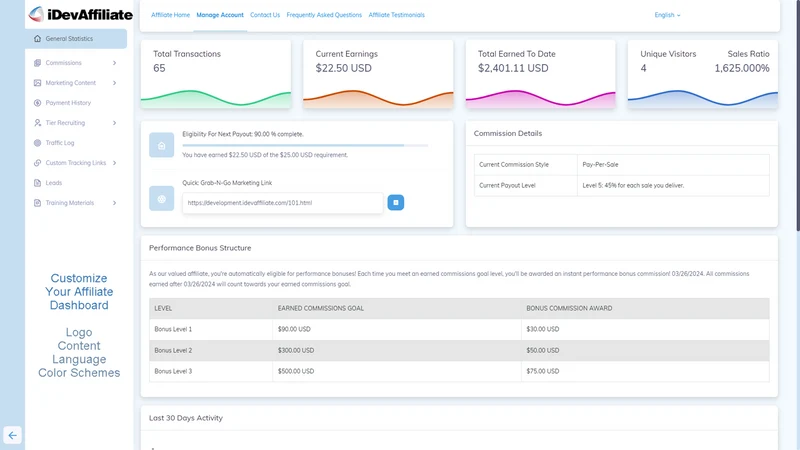
Task: Click the marketing link URL field
Action: click(x=283, y=203)
